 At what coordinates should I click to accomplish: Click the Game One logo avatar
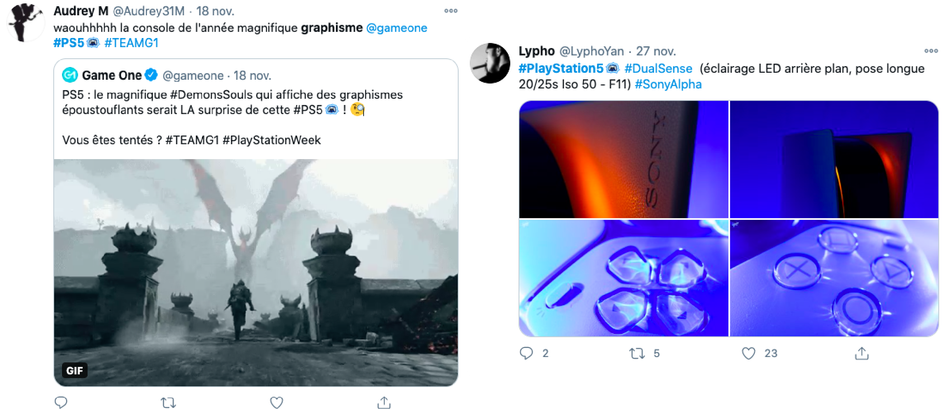tap(70, 75)
